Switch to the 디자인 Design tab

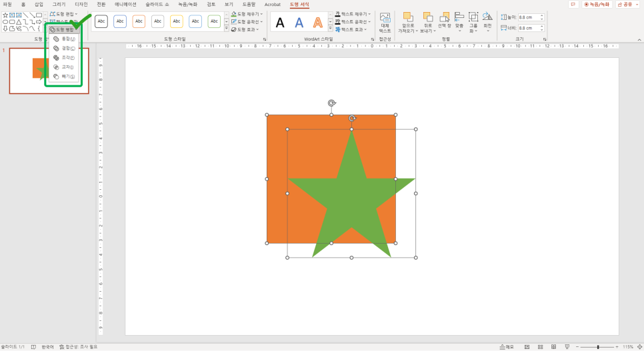pos(81,5)
